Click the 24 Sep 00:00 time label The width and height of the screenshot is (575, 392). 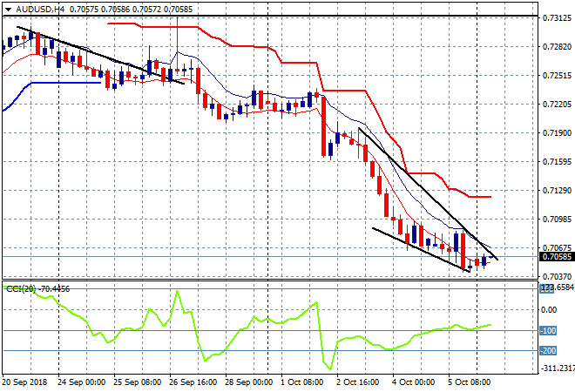pos(81,382)
